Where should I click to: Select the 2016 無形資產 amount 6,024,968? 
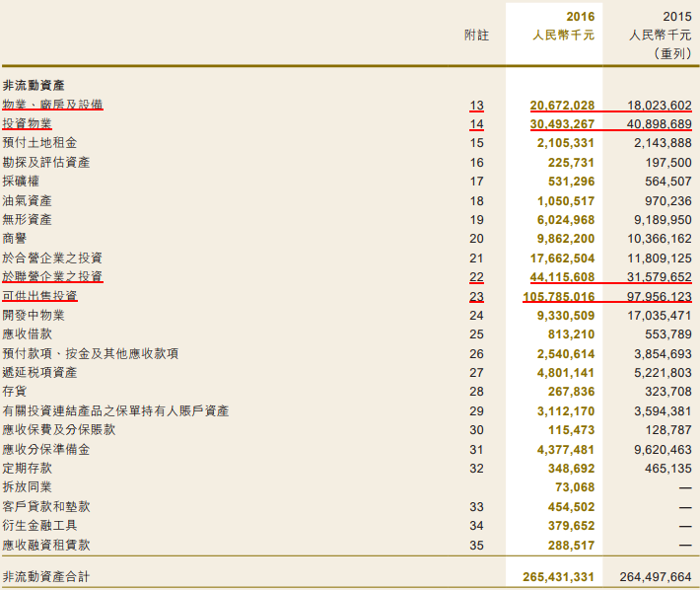click(x=562, y=220)
